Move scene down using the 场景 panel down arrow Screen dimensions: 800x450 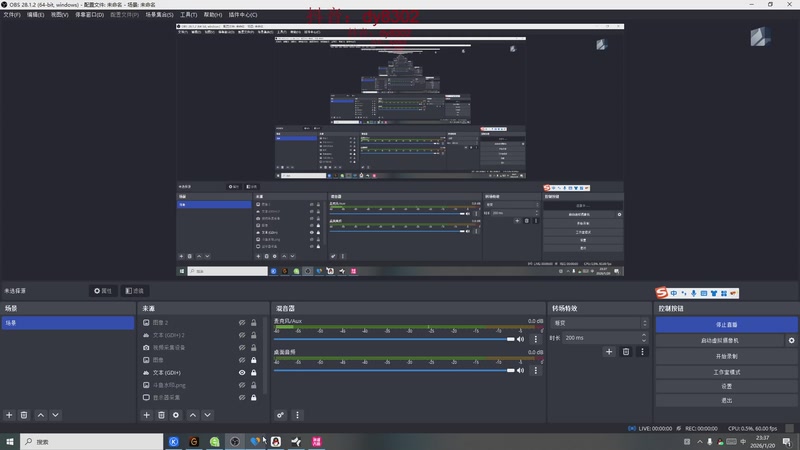(55, 415)
